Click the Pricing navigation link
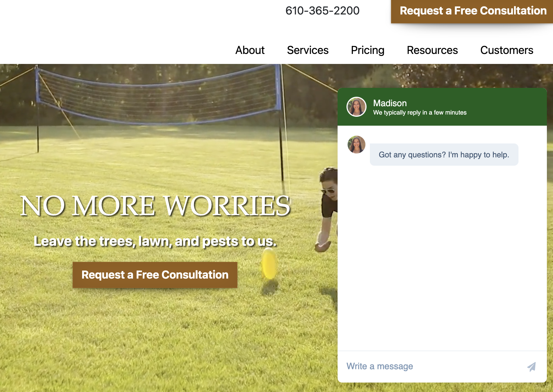This screenshot has height=392, width=553. [367, 50]
